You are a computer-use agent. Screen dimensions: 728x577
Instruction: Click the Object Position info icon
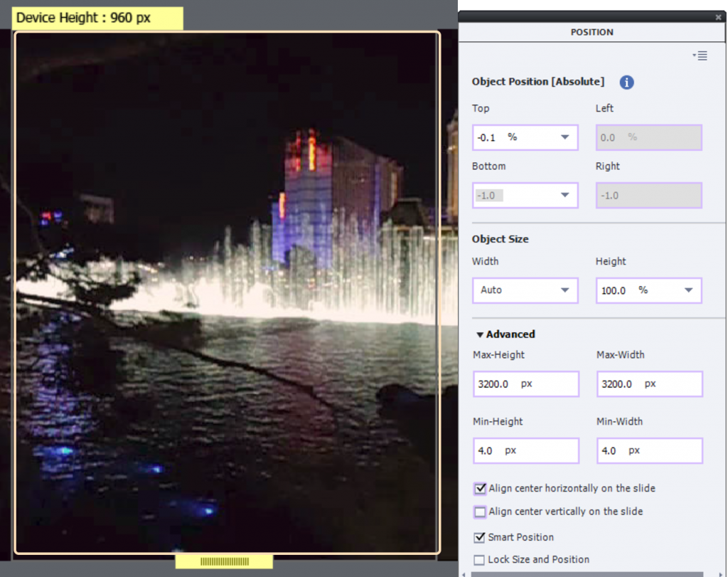pyautogui.click(x=626, y=83)
